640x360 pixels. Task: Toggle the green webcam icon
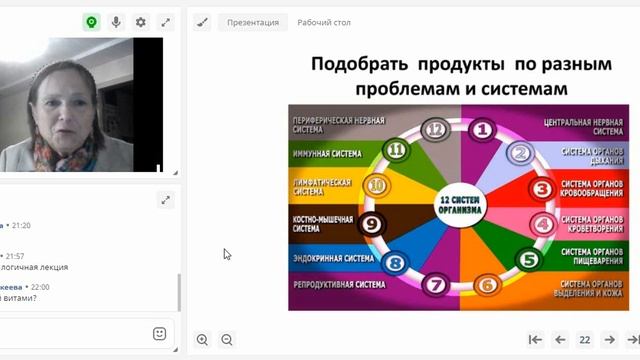[91, 22]
